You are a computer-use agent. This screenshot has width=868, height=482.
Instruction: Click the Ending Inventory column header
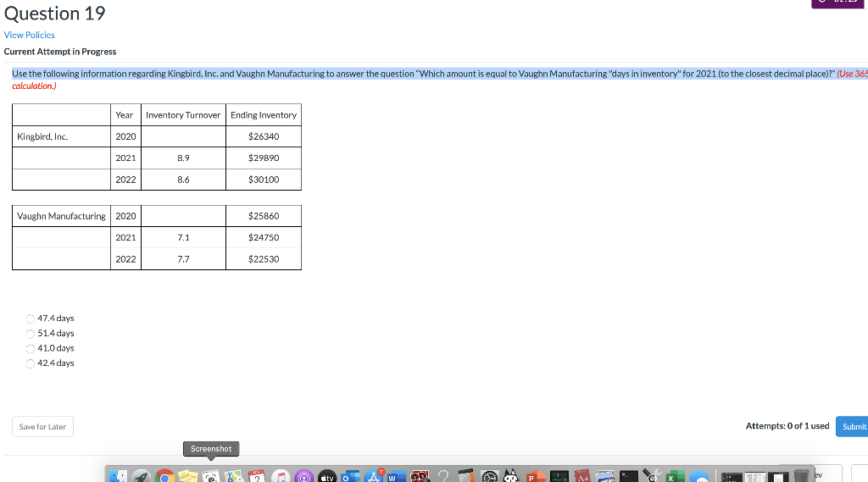click(264, 115)
